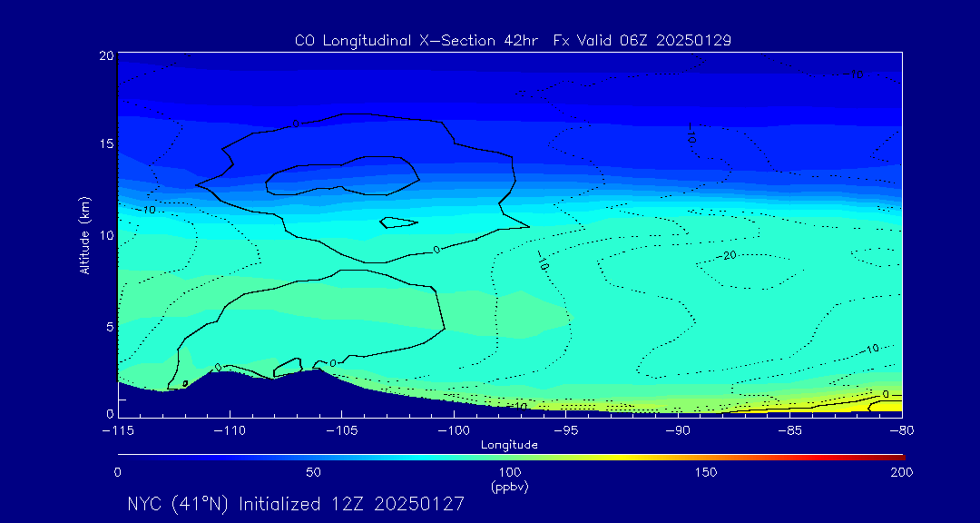Viewport: 980px width, 523px height.
Task: Click the 15 altitude tick label
Action: tap(104, 144)
